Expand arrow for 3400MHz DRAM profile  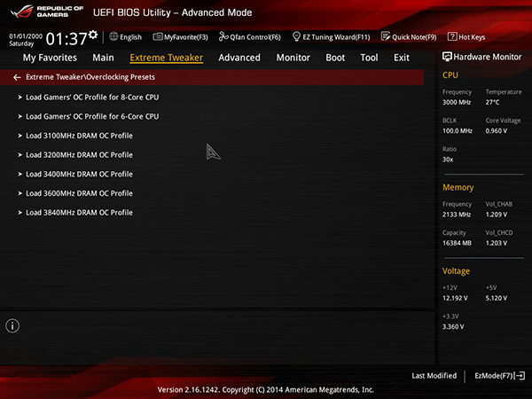point(20,174)
